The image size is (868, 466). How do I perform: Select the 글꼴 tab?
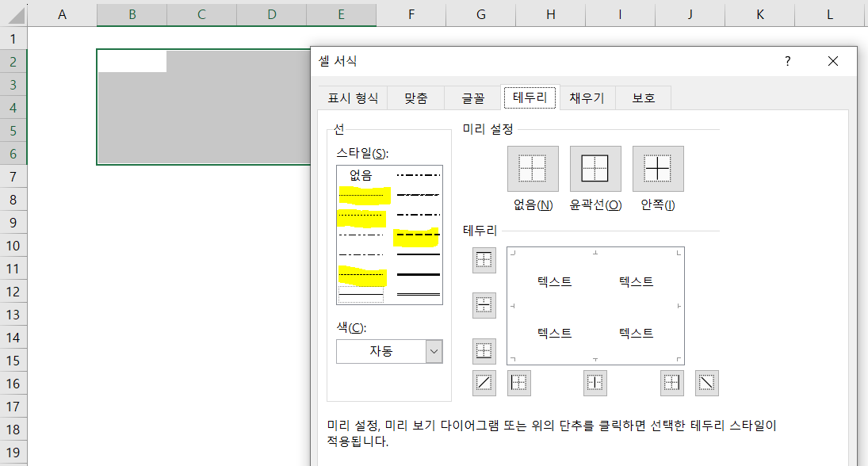tap(472, 97)
